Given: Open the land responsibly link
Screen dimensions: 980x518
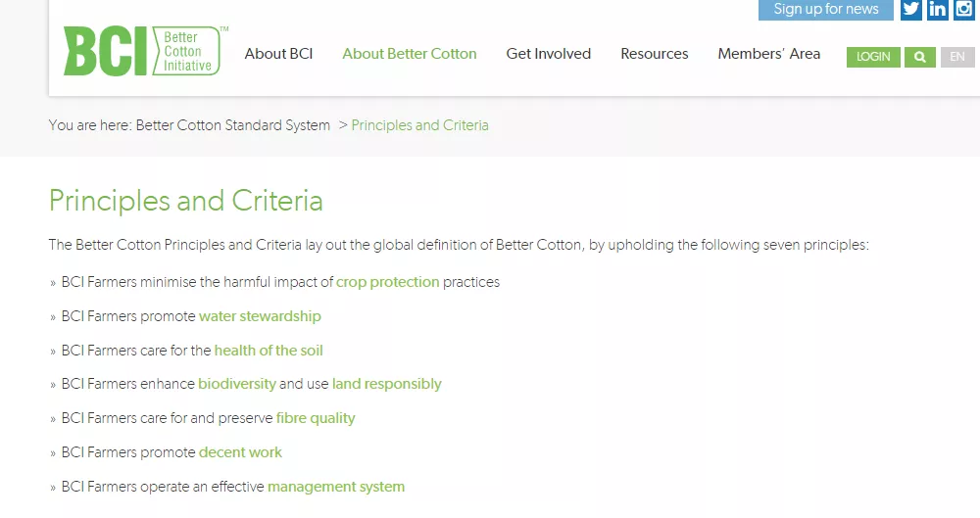Looking at the screenshot, I should (x=386, y=384).
